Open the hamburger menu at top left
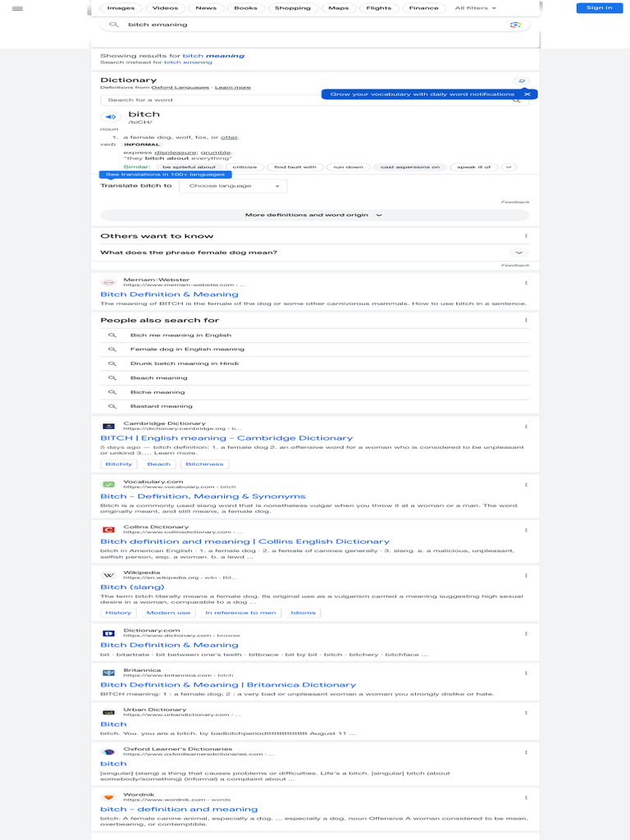 pyautogui.click(x=17, y=8)
